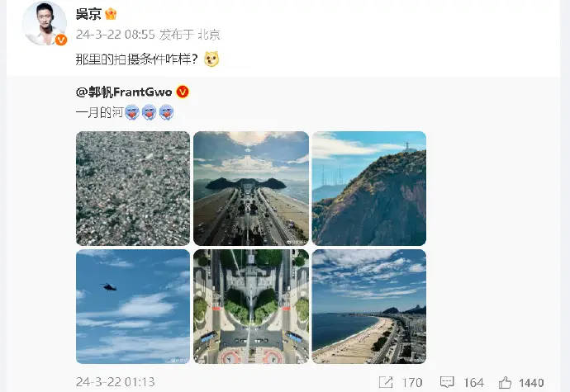This screenshot has width=570, height=392.
Task: Click the 24-3-22 08:55 post timestamp
Action: 116,35
